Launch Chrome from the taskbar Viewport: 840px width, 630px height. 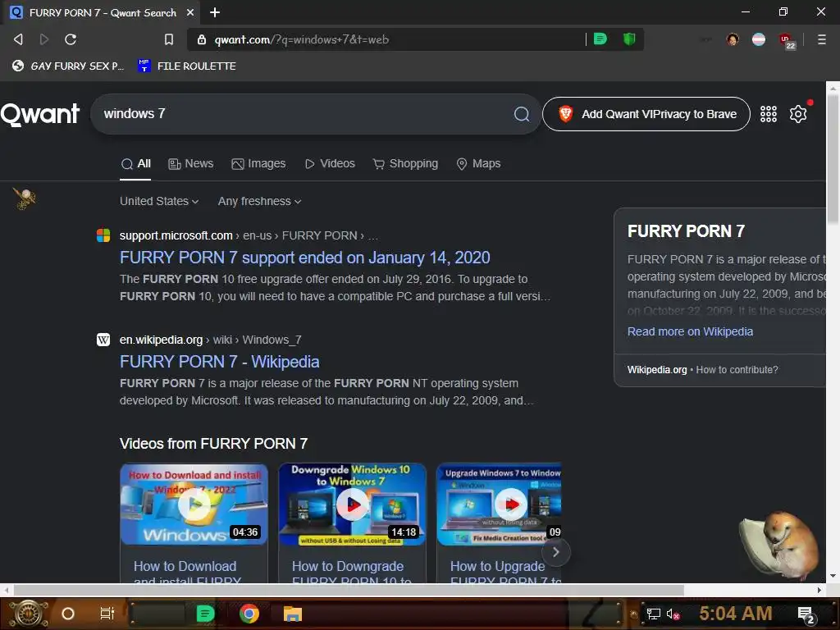coord(249,614)
